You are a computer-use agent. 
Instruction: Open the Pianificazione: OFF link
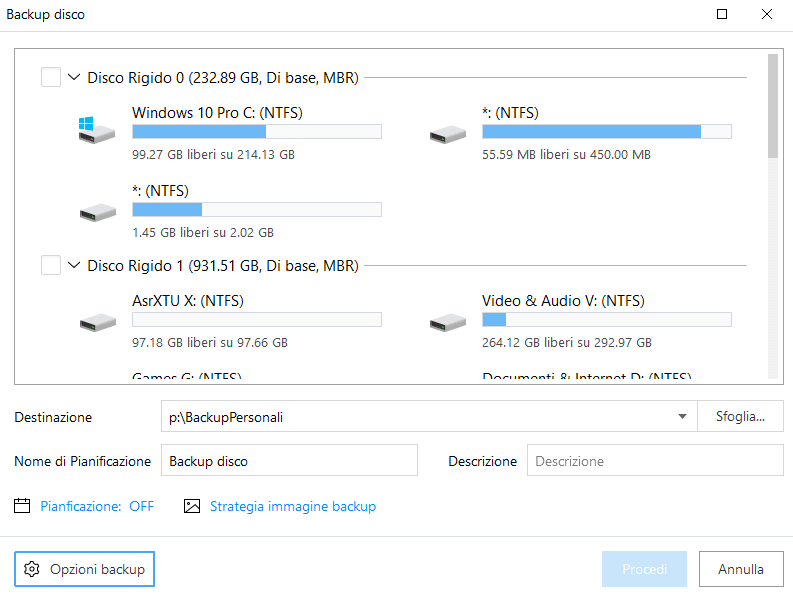[x=97, y=506]
